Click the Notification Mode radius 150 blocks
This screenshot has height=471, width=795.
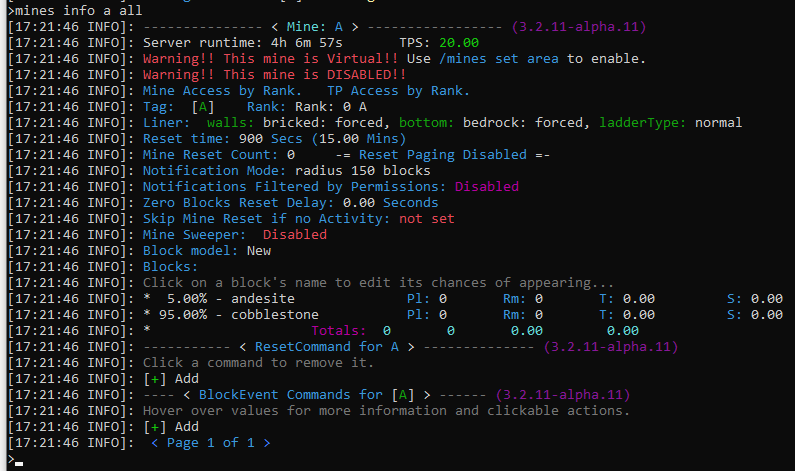coord(363,171)
